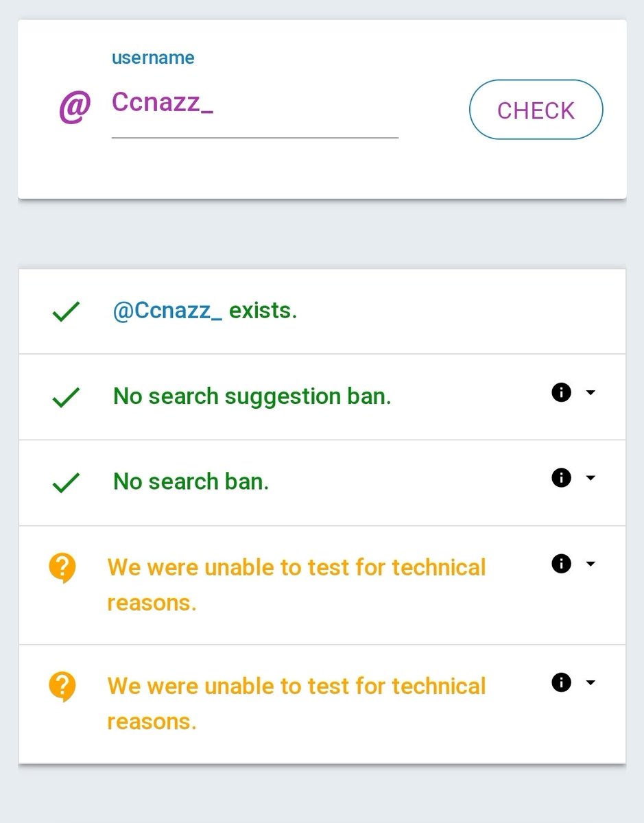Viewport: 644px width, 823px height.
Task: Click info icon on last unable-to-test row
Action: point(561,682)
